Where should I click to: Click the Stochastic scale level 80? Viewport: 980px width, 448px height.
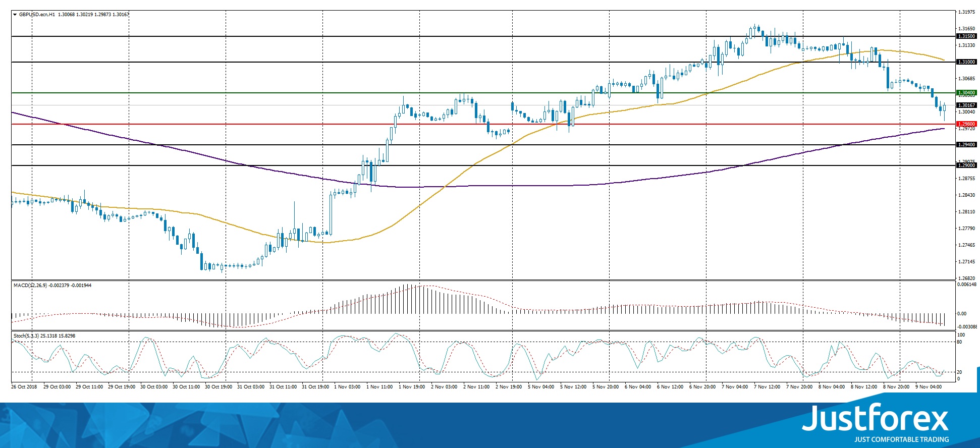point(959,342)
